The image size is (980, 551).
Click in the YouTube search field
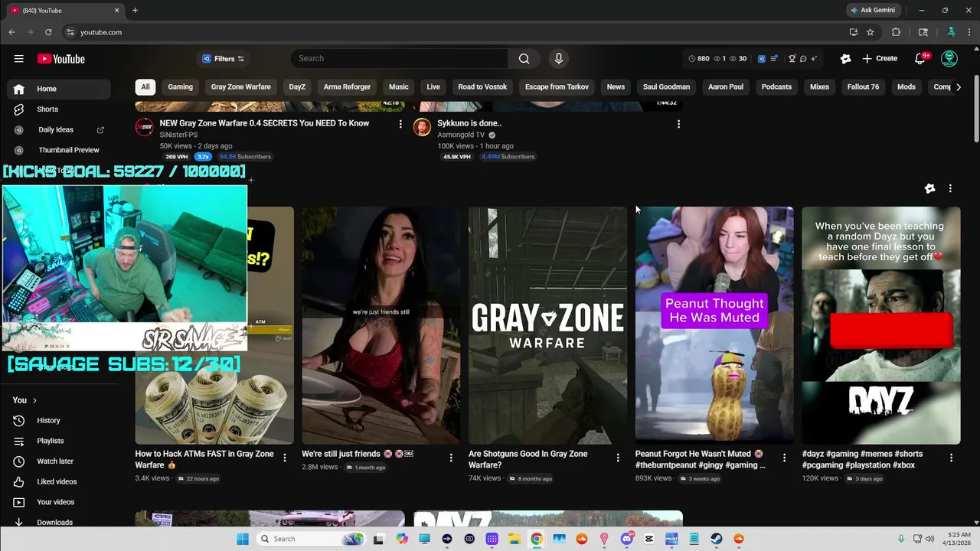click(400, 59)
